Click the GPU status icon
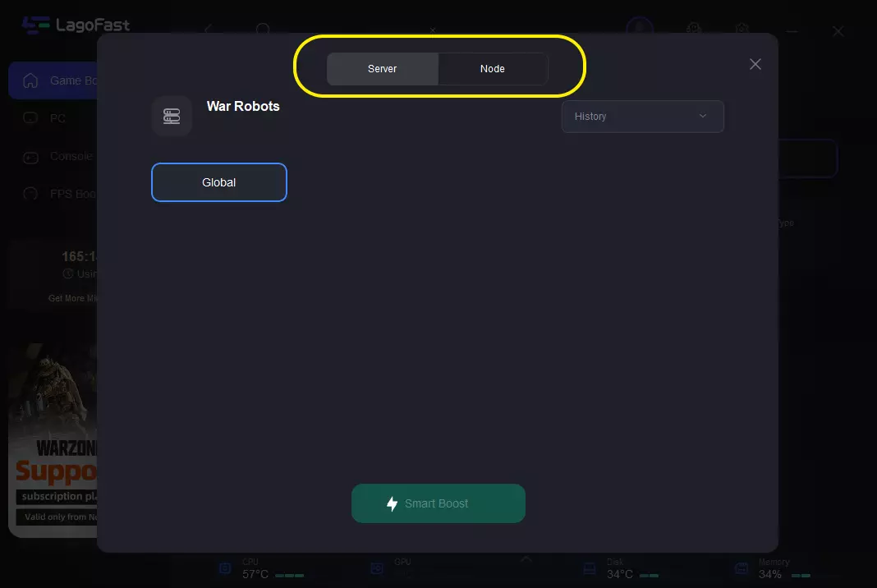The width and height of the screenshot is (877, 588). [x=377, y=568]
